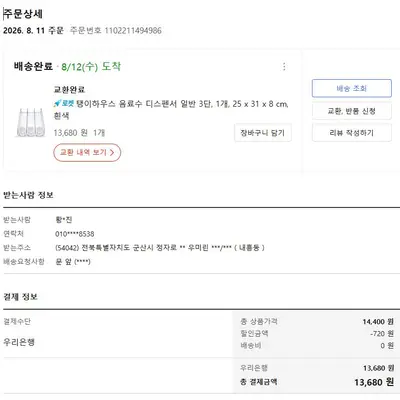Open the beverage dispenser product thumbnail
400x400 pixels.
tap(30, 122)
